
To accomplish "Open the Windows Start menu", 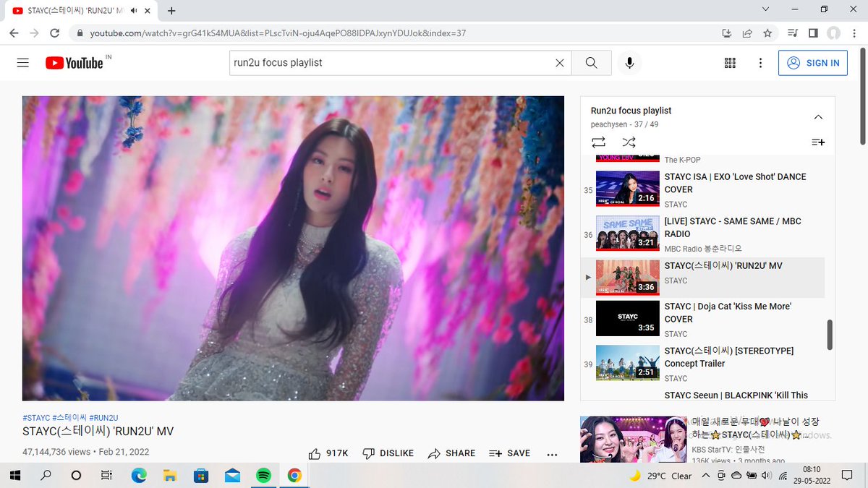I will coord(15,475).
